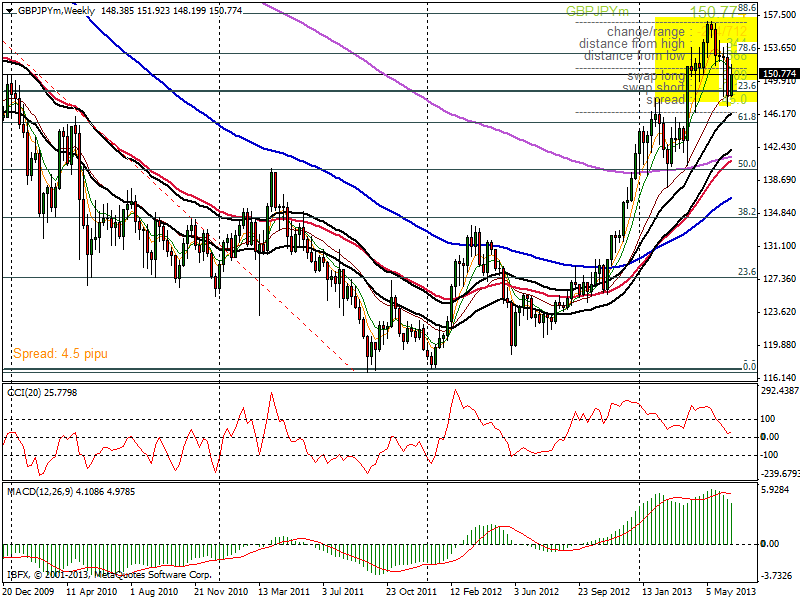Click the -100 CCI level label
The width and height of the screenshot is (800, 600).
pyautogui.click(x=769, y=455)
